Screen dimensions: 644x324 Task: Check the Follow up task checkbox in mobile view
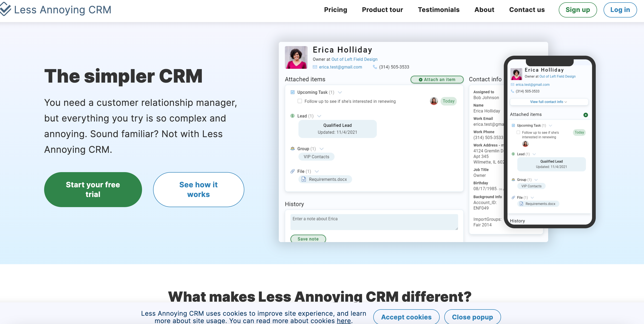[518, 133]
